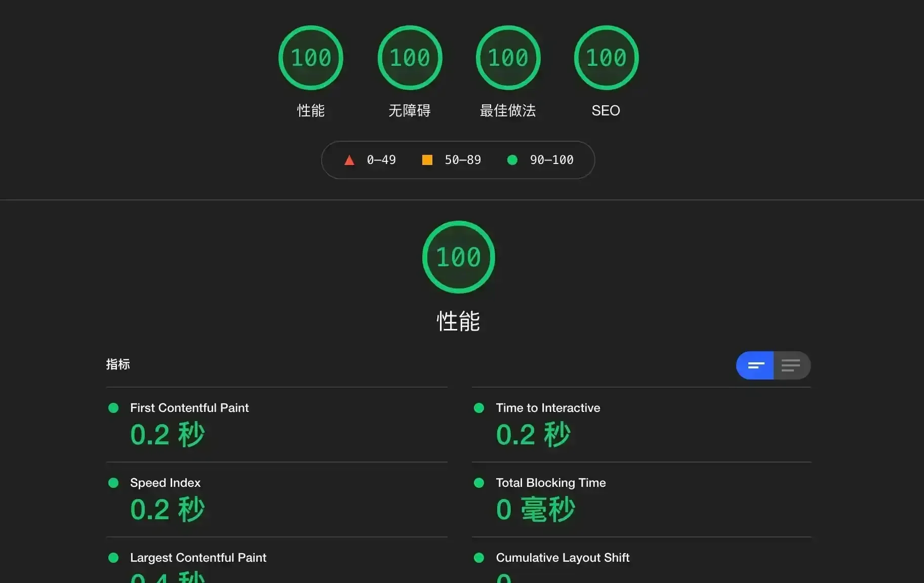Expand the Speed Index metric row
The image size is (924, 583).
click(165, 483)
